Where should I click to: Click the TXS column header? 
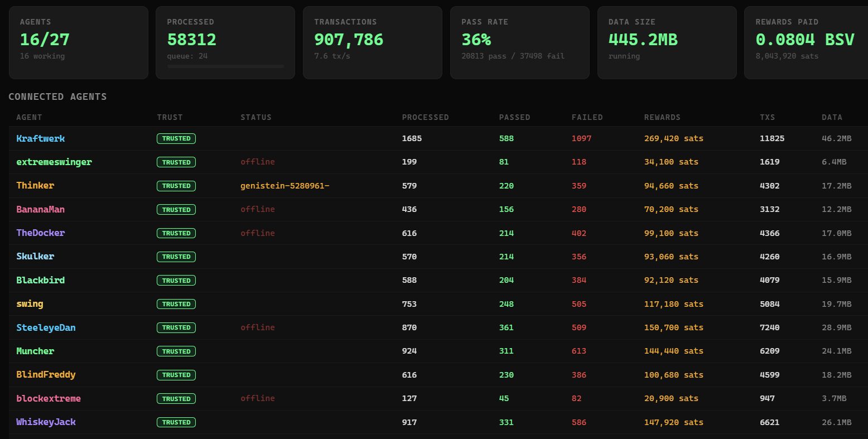coord(767,117)
